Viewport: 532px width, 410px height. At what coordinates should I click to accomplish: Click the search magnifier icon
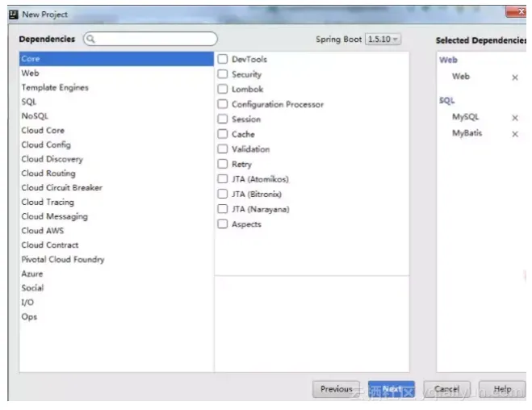coord(90,39)
